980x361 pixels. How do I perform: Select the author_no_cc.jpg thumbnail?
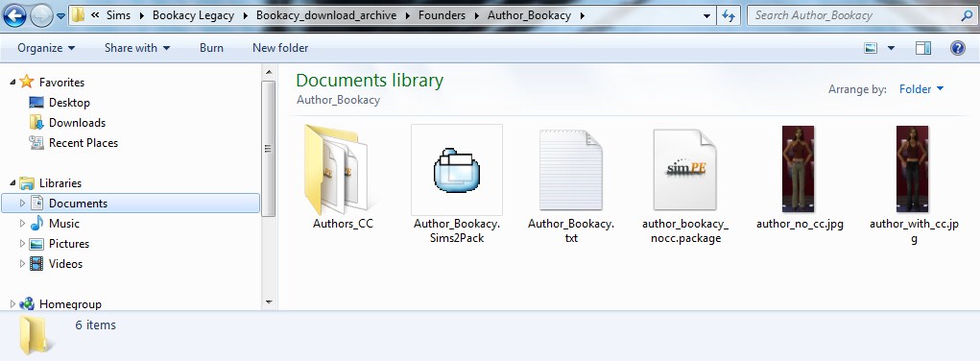pos(799,169)
